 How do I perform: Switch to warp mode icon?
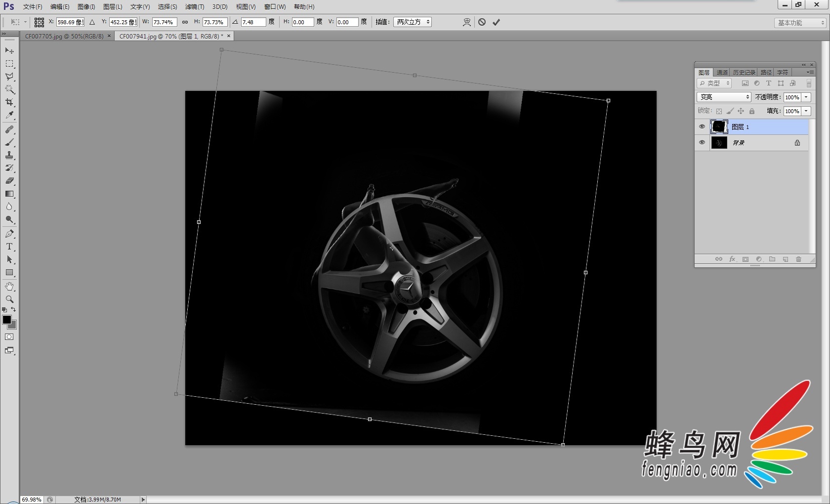pyautogui.click(x=466, y=22)
